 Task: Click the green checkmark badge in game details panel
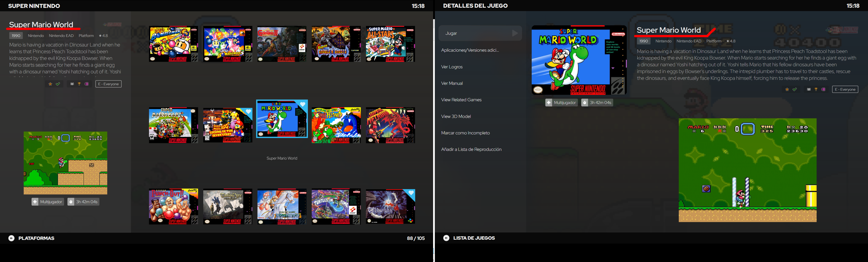794,89
